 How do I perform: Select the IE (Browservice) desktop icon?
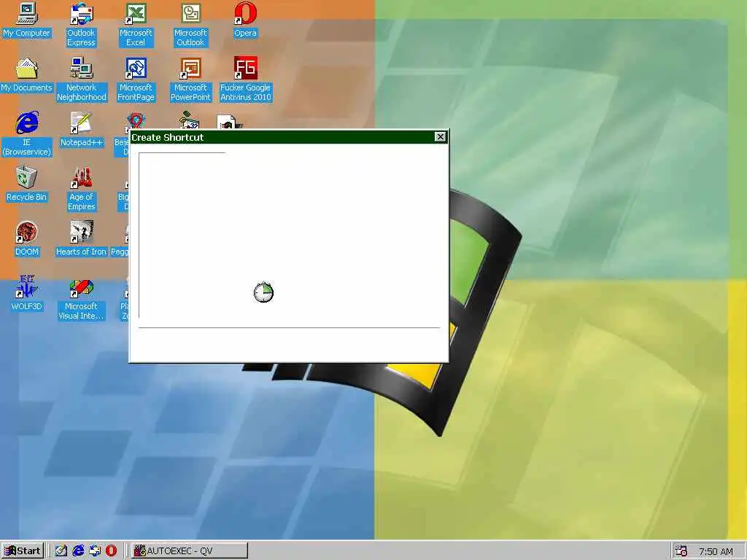[x=27, y=134]
